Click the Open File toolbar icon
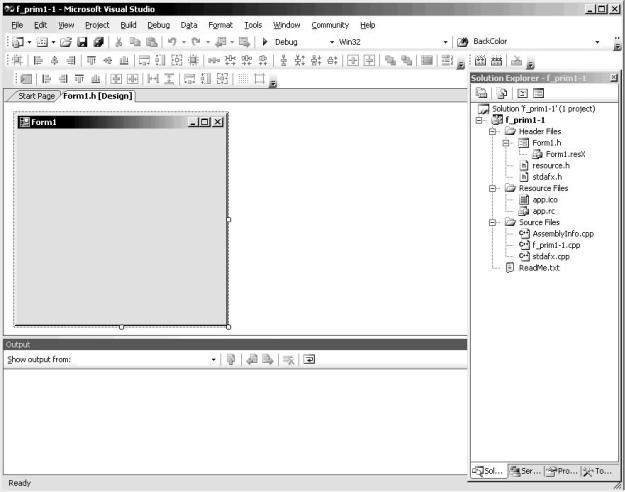This screenshot has height=492, width=625. click(x=65, y=42)
